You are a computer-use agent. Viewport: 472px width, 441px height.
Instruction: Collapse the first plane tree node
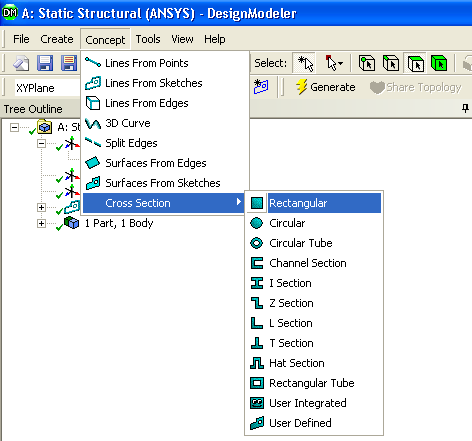(x=41, y=144)
